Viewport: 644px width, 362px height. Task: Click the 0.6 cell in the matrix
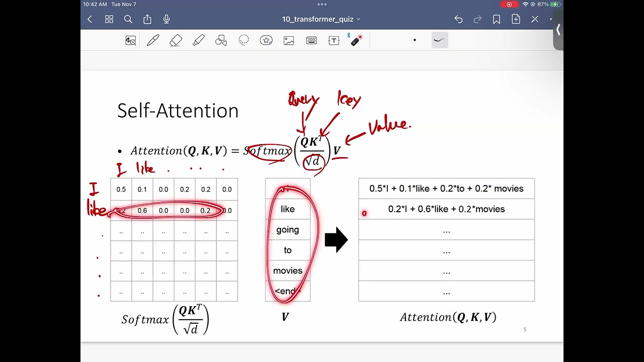tap(142, 211)
